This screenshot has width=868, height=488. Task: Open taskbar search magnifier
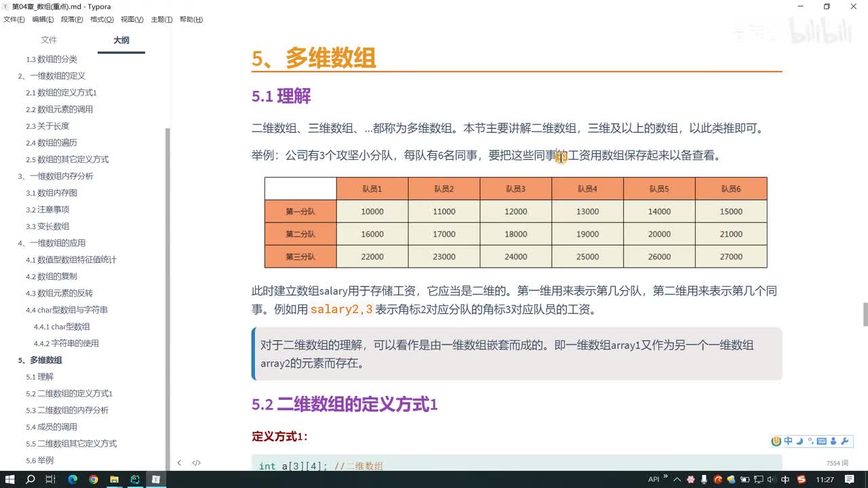(31, 479)
